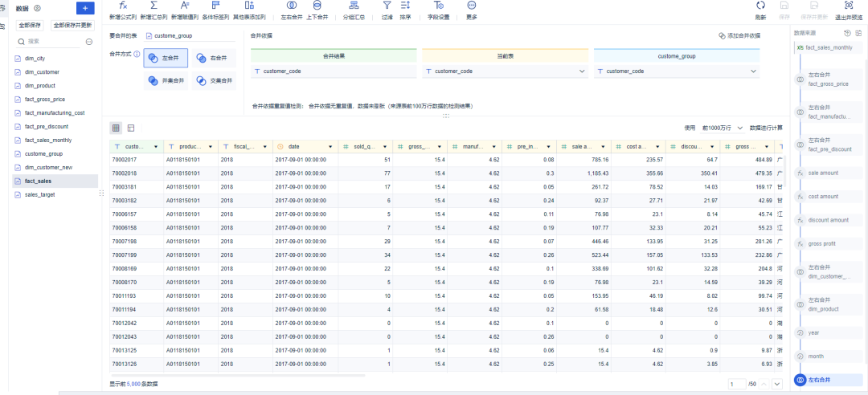Click ellipsis icon beside search box
868x395 pixels.
pos(89,42)
